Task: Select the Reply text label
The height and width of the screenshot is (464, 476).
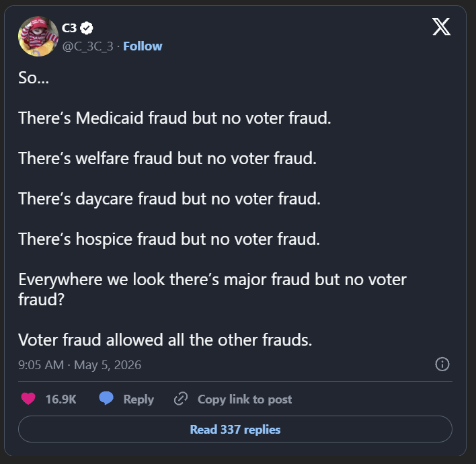Action: click(x=138, y=399)
